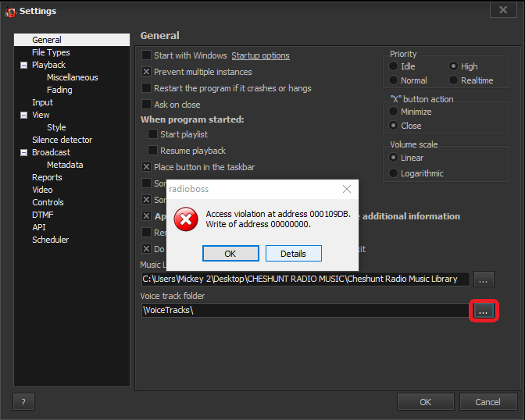
Task: Click the Voice track folder path field
Action: click(x=305, y=311)
